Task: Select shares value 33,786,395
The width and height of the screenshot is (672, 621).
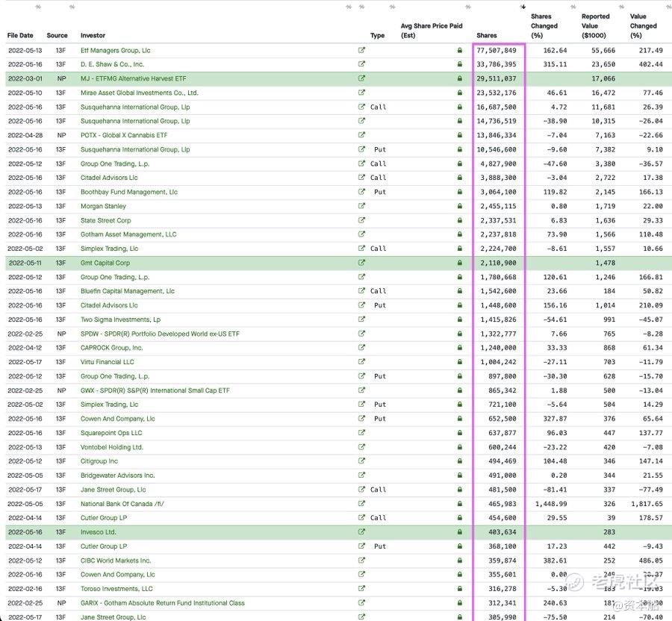Action: tap(497, 64)
